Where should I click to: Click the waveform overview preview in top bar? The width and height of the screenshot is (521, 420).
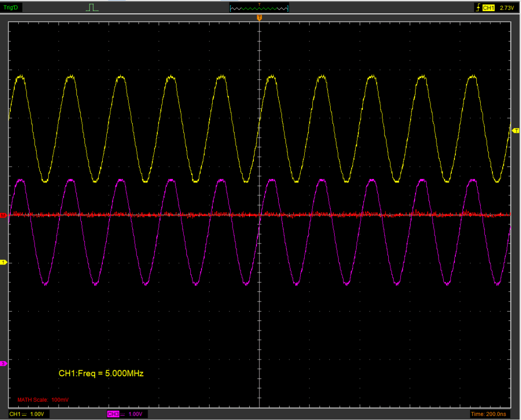[259, 8]
